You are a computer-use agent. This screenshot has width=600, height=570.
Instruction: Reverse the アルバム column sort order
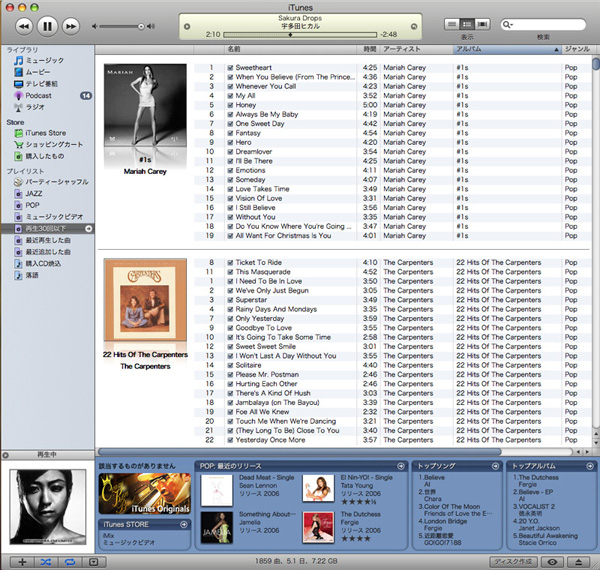[507, 49]
